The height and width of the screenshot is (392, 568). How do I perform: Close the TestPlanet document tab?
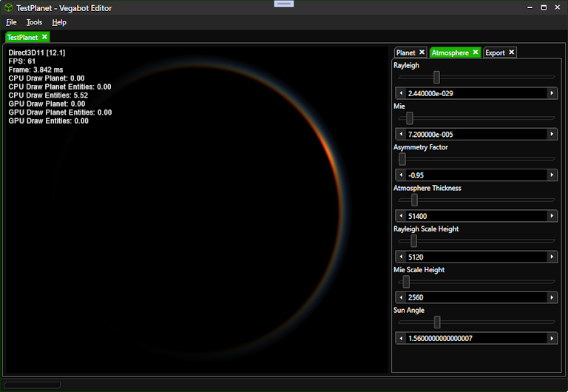44,37
